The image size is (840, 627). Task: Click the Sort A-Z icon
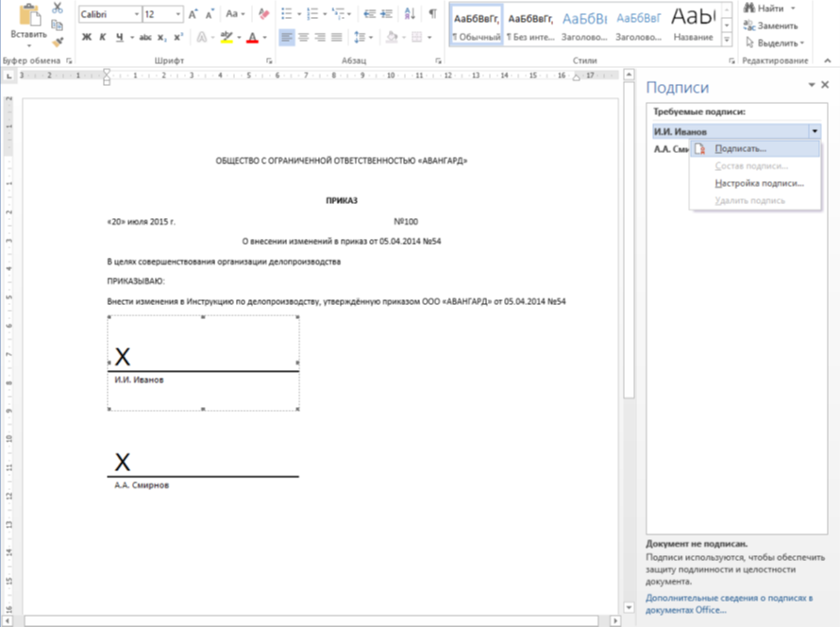[410, 14]
